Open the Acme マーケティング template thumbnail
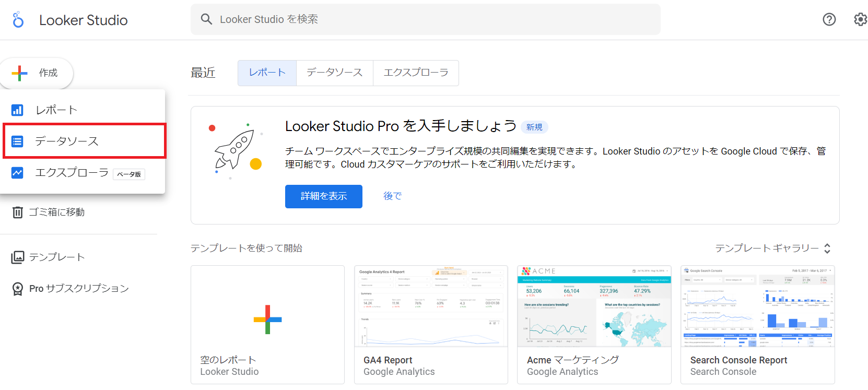Viewport: 868px width, 390px height. point(594,306)
